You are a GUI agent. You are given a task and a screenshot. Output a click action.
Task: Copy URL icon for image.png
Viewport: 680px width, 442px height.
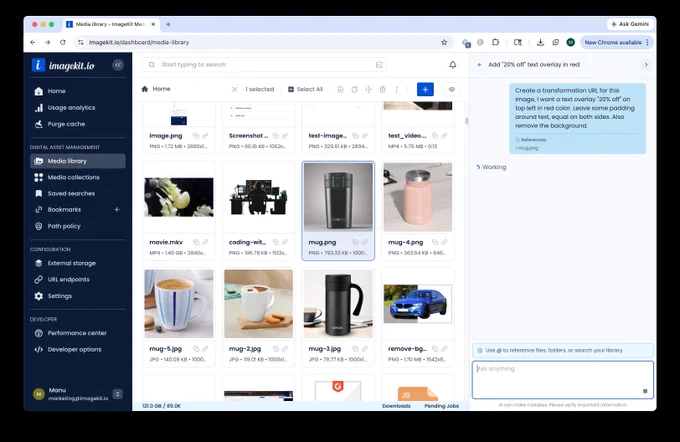point(196,136)
